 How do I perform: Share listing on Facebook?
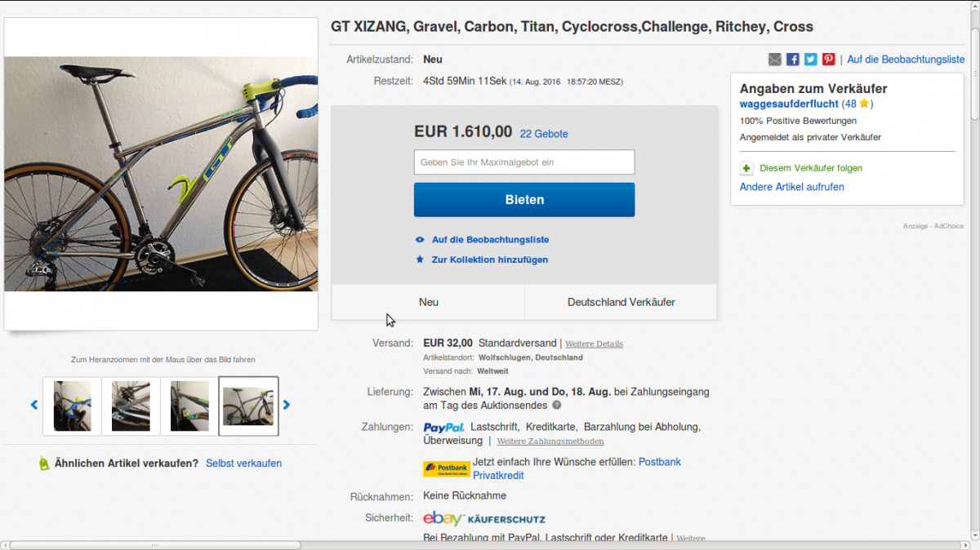click(x=793, y=60)
